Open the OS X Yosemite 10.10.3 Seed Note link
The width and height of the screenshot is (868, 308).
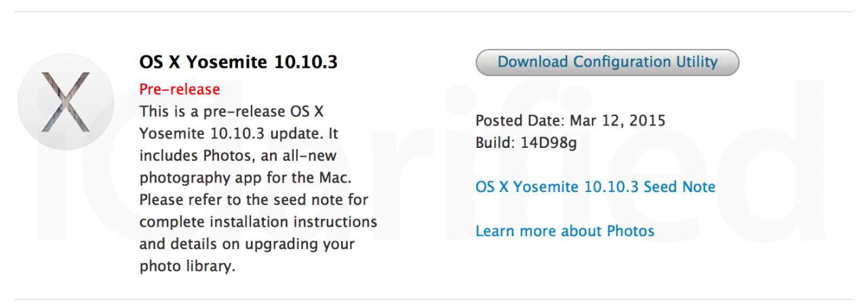(x=595, y=187)
